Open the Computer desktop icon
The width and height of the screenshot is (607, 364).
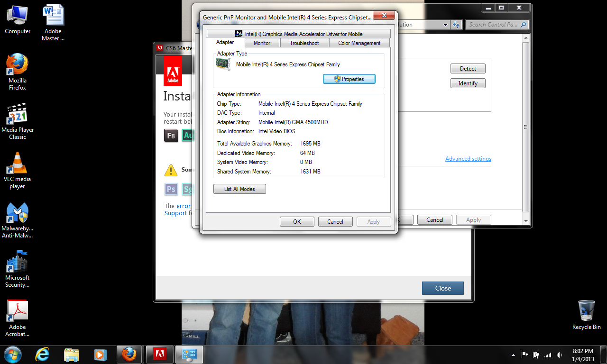pyautogui.click(x=17, y=19)
